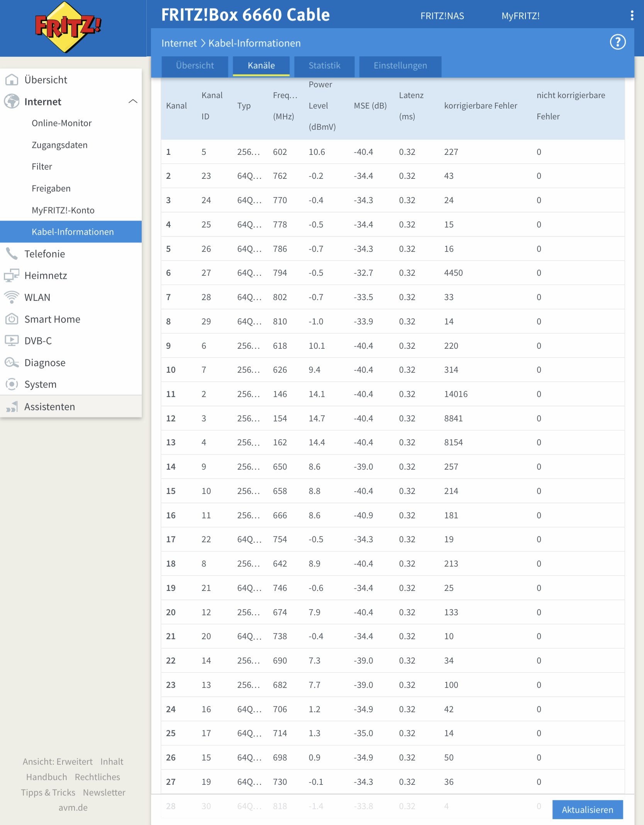Image resolution: width=644 pixels, height=825 pixels.
Task: Click the WLAN wifi icon
Action: point(12,297)
